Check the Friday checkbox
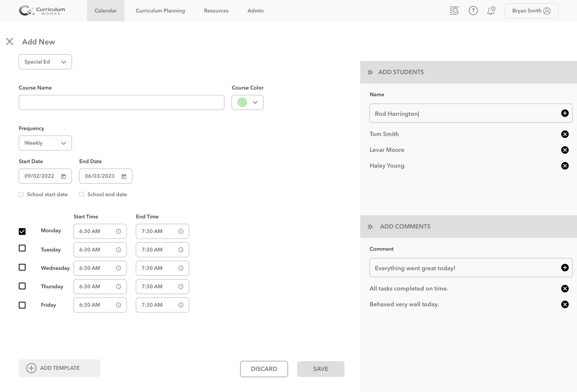The height and width of the screenshot is (392, 577). (x=22, y=305)
